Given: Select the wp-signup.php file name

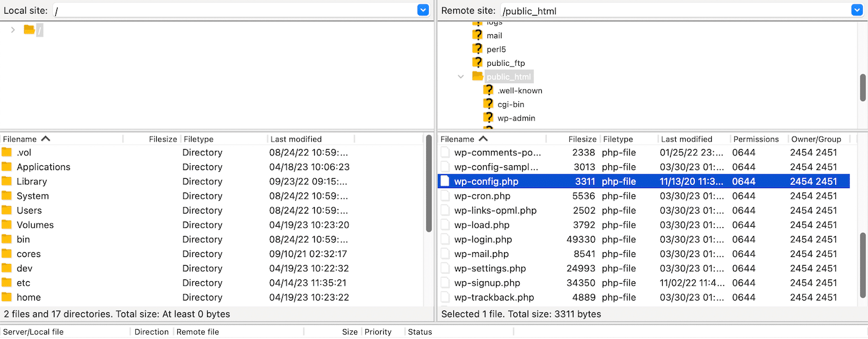Looking at the screenshot, I should [x=487, y=282].
